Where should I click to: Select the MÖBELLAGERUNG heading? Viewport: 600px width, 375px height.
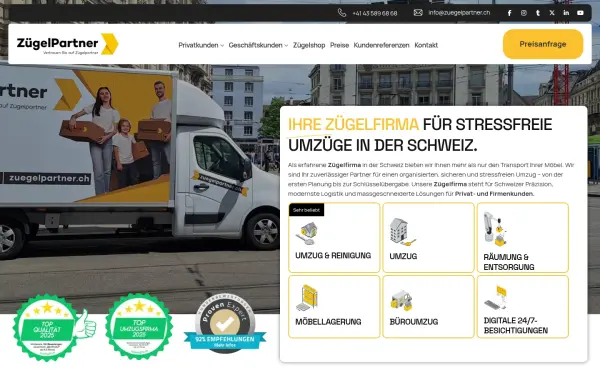[328, 322]
